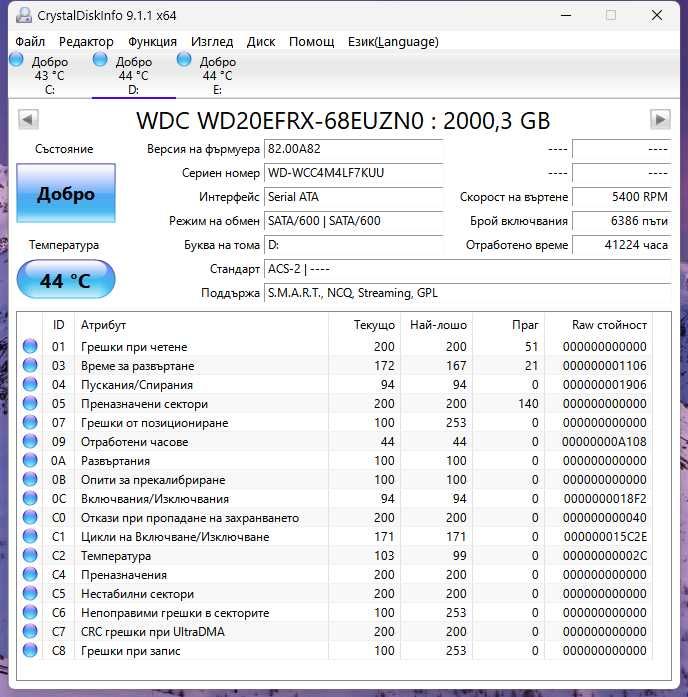Select disk D: status tab

[x=133, y=75]
